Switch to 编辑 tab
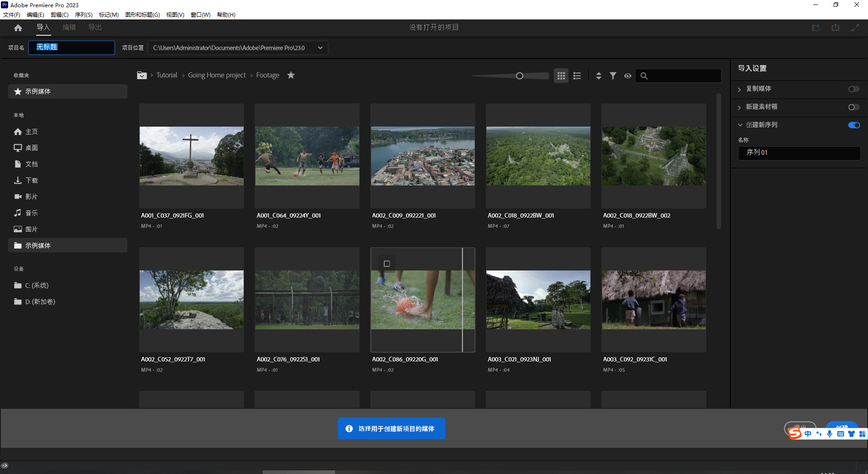Image resolution: width=868 pixels, height=474 pixels. coord(69,28)
